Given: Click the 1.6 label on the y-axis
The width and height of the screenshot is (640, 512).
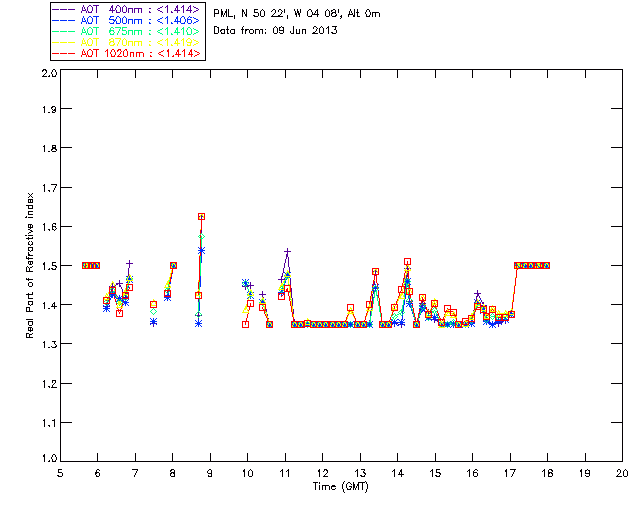Looking at the screenshot, I should 49,227.
